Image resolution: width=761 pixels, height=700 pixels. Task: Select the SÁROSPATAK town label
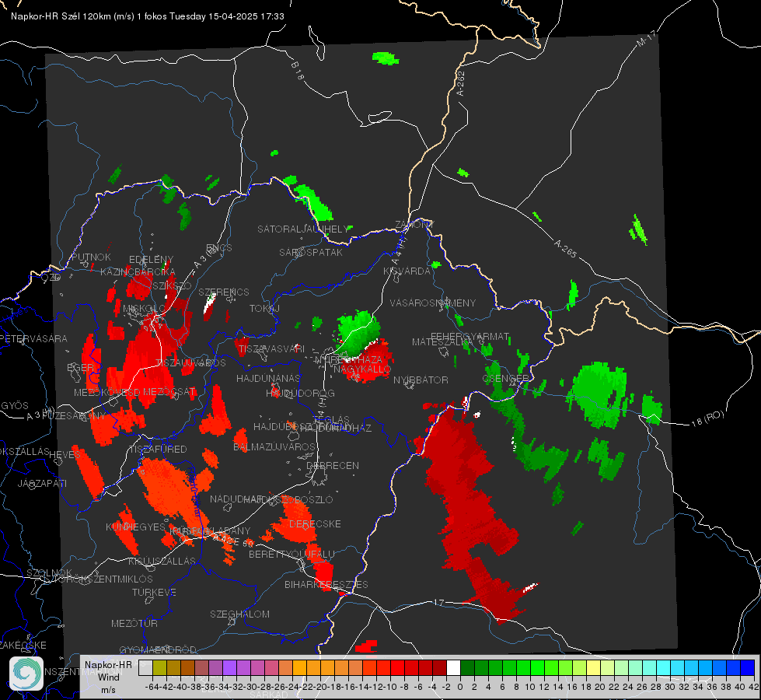(x=311, y=252)
